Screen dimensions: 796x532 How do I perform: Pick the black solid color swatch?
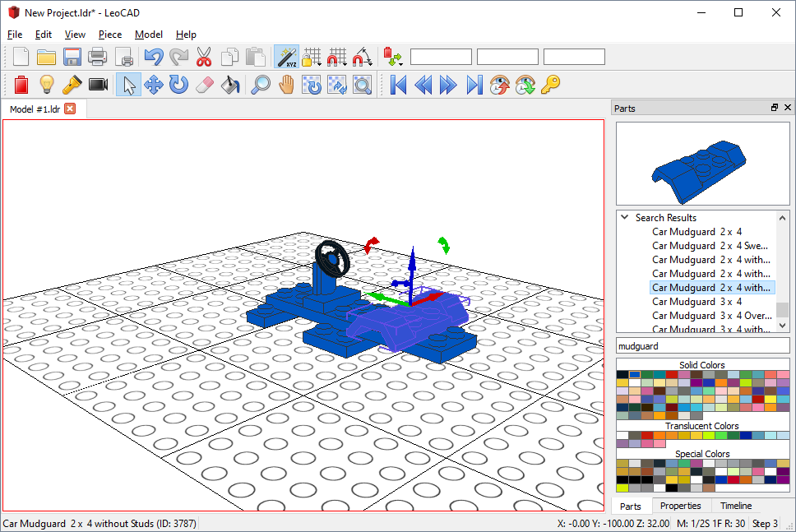(x=622, y=375)
